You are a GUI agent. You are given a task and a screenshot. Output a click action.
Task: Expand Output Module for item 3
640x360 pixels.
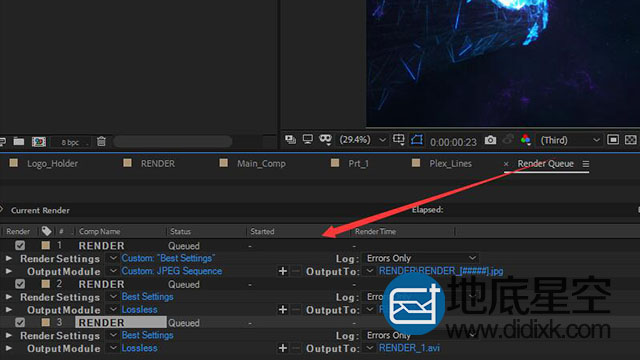coord(9,348)
